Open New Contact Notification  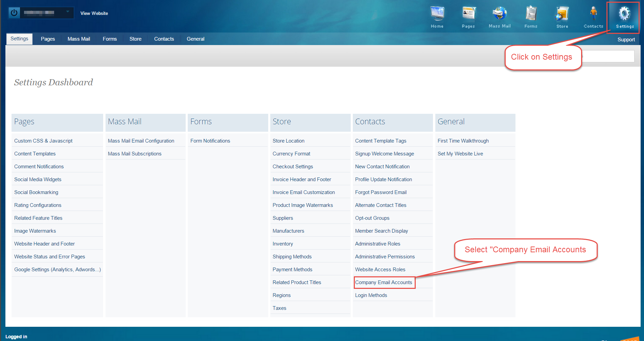[382, 167]
